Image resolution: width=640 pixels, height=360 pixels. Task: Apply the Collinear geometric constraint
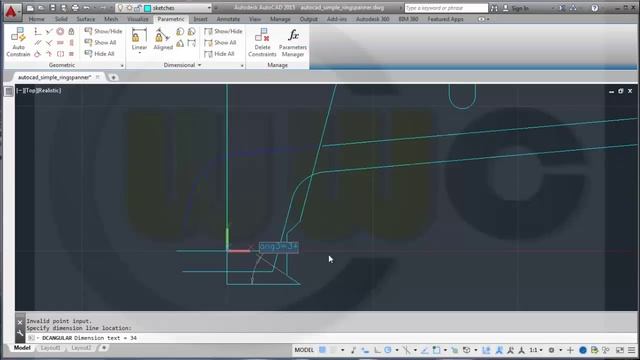coord(49,31)
